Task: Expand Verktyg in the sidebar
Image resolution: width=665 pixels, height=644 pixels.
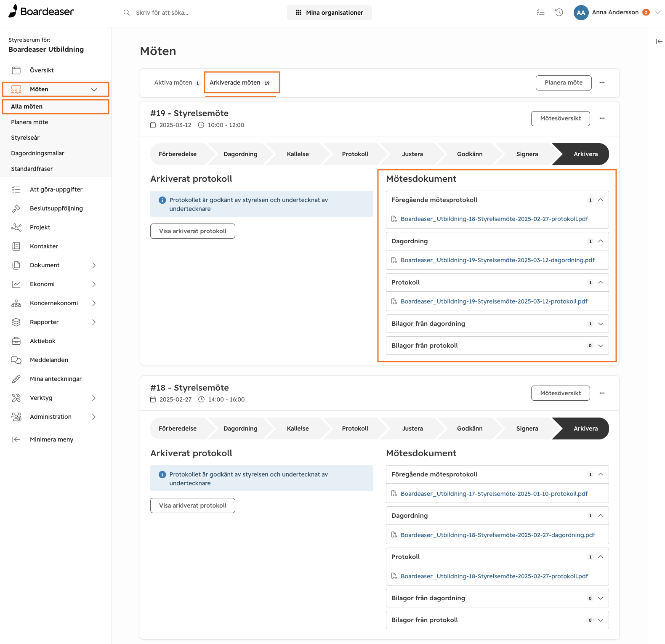Action: coord(94,398)
